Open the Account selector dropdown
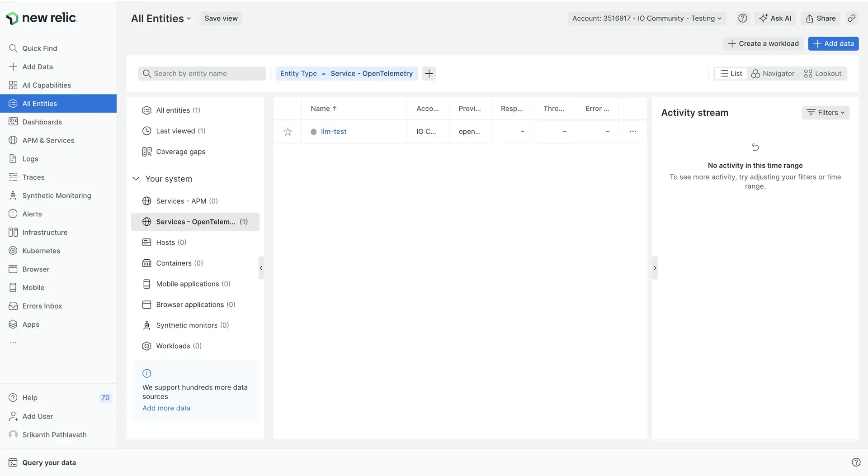Screen dimensions: 868x476 [646, 18]
